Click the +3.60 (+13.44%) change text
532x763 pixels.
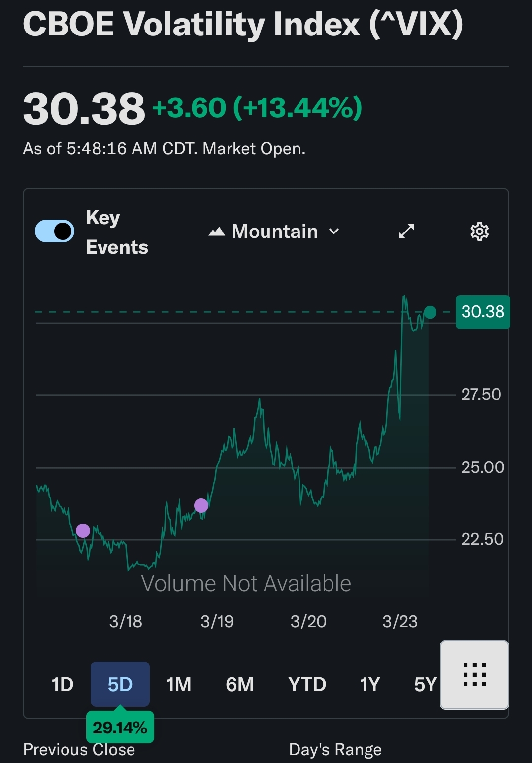258,107
